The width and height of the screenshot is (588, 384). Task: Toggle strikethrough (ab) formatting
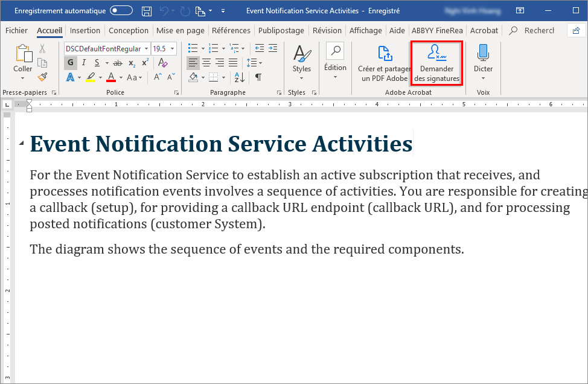[x=118, y=63]
